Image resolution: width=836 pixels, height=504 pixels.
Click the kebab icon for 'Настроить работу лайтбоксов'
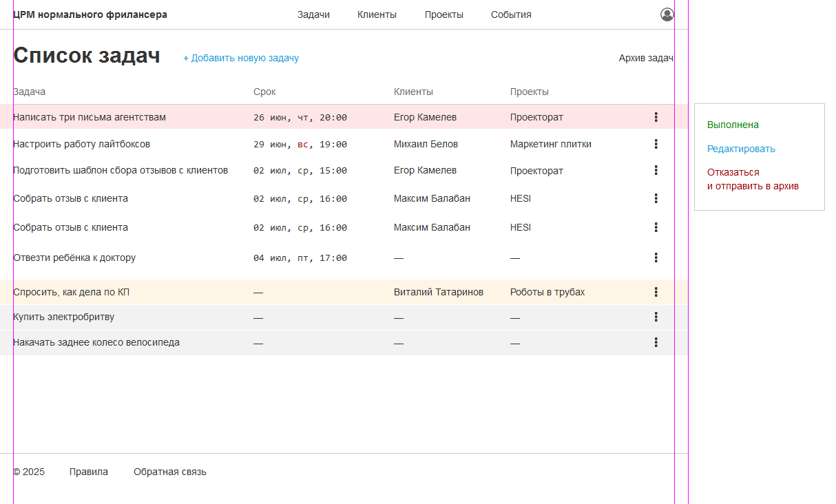coord(656,144)
